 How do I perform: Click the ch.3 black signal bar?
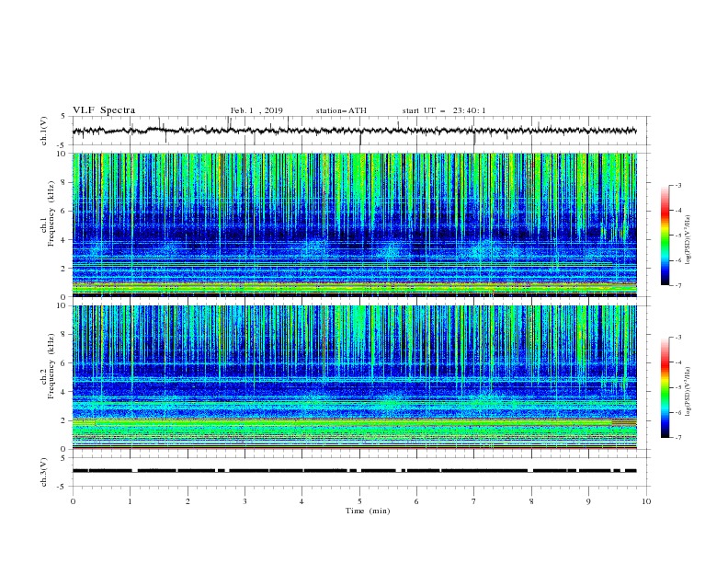(354, 471)
